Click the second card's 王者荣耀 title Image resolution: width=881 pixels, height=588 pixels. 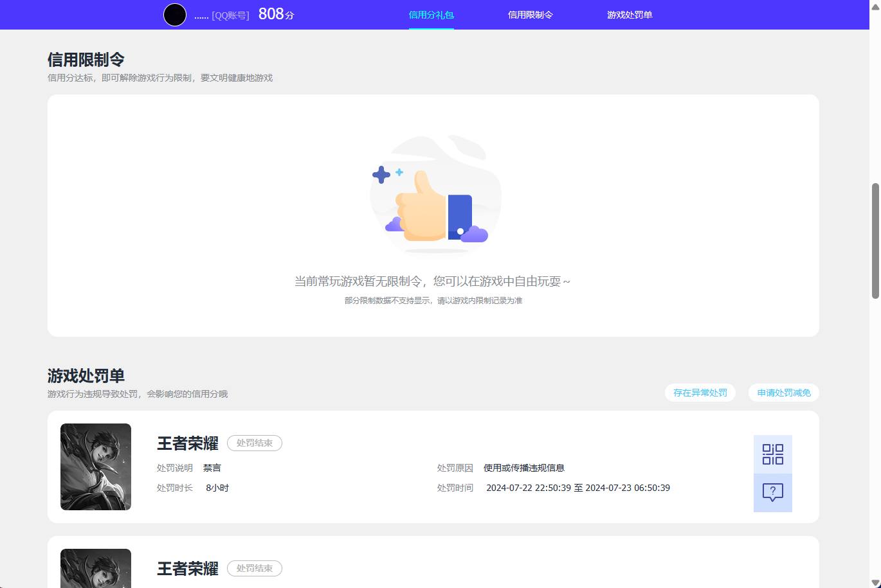[x=188, y=569]
